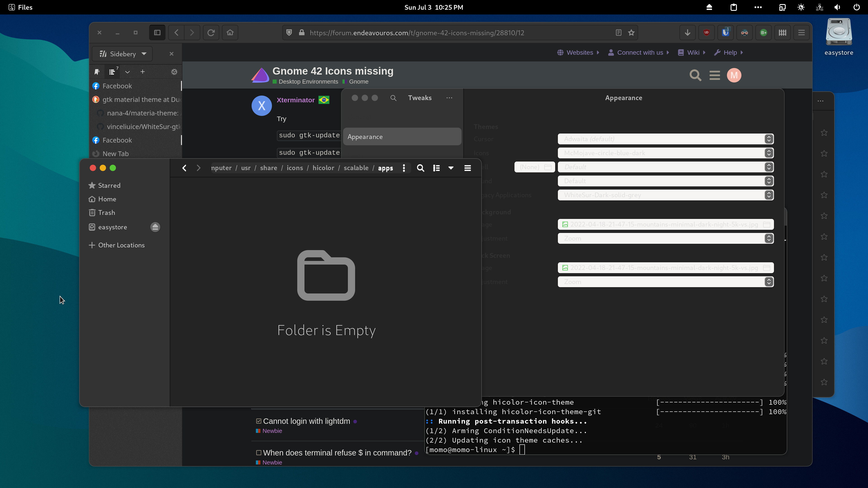Image resolution: width=868 pixels, height=488 pixels.
Task: Open Sidebery panel dropdown
Action: click(122, 54)
